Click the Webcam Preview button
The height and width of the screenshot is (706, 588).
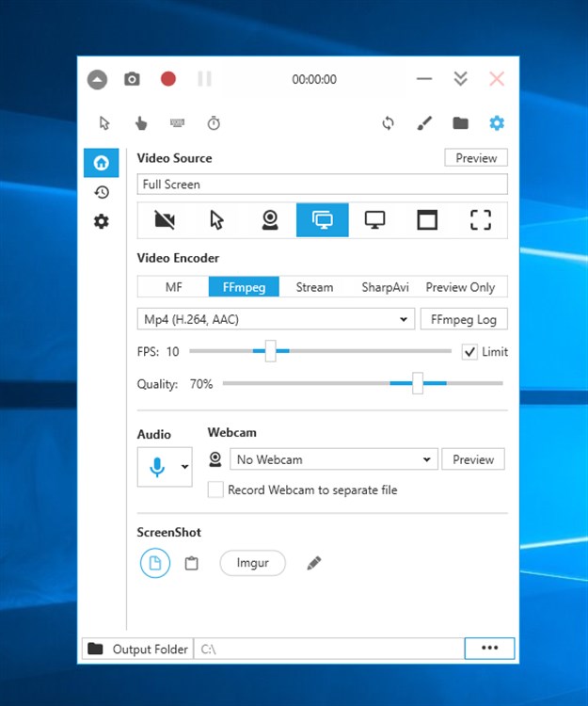point(473,459)
